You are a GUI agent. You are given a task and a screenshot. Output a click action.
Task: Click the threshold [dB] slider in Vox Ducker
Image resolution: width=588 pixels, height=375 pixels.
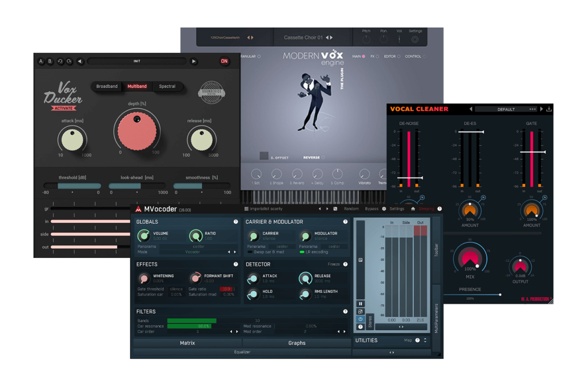click(72, 186)
